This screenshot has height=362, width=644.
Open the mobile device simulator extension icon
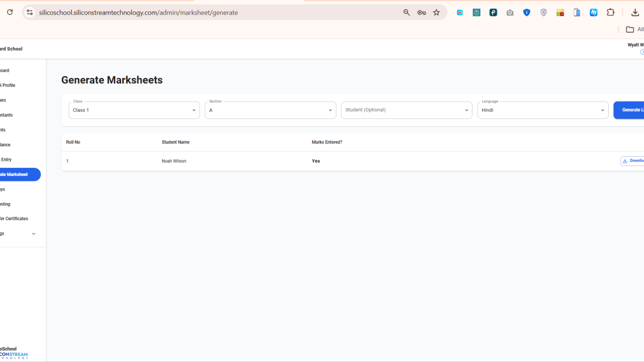(x=577, y=13)
